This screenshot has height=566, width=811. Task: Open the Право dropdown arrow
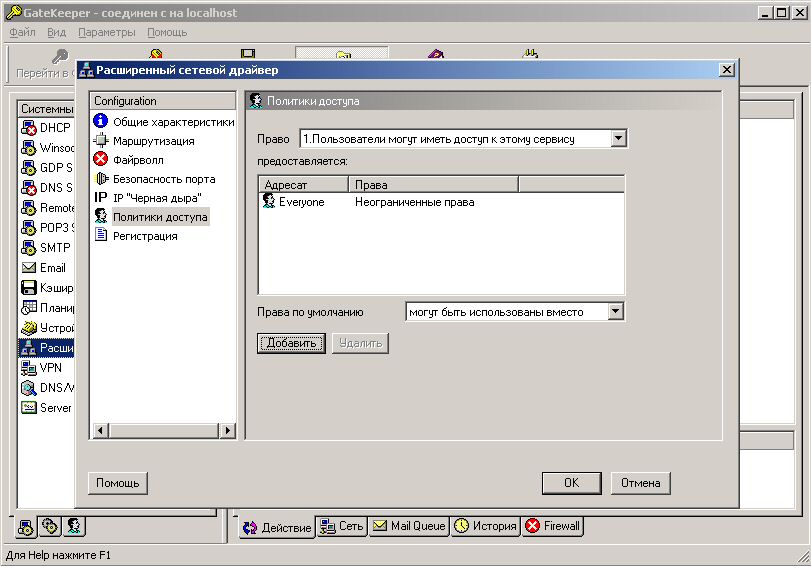tap(619, 139)
